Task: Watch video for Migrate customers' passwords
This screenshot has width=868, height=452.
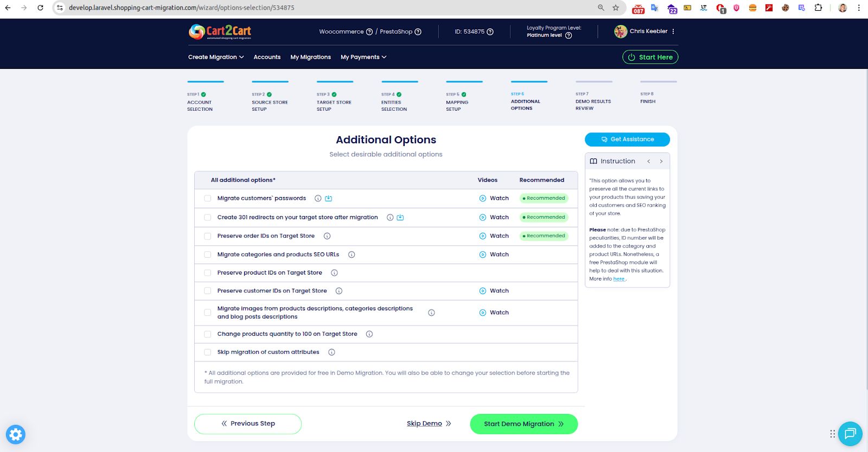Action: pyautogui.click(x=494, y=199)
